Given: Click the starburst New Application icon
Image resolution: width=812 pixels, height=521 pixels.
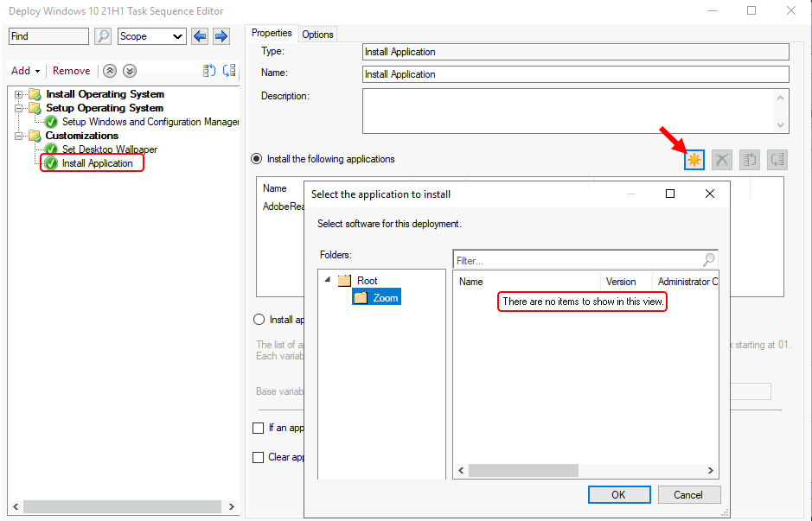Looking at the screenshot, I should point(694,159).
